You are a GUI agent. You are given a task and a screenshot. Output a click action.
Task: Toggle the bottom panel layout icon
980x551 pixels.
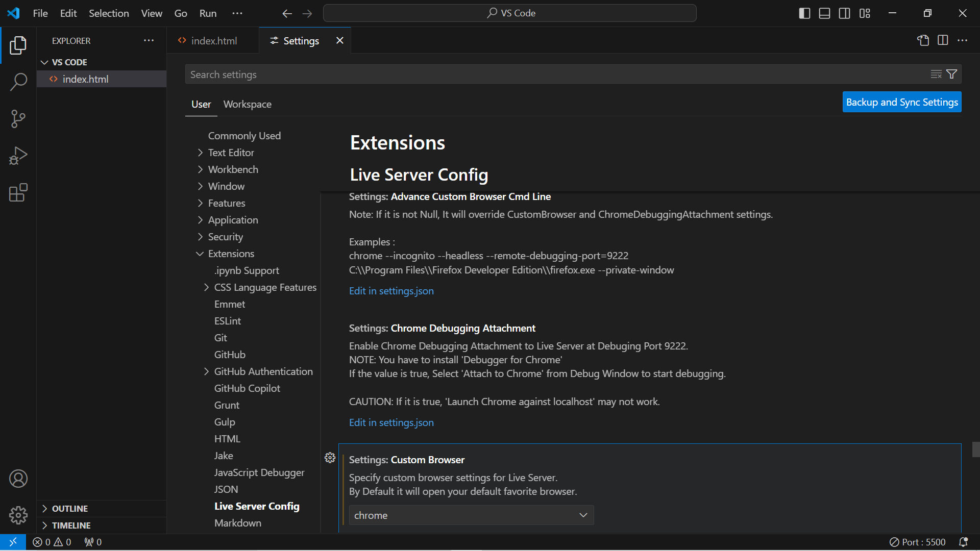coord(824,13)
